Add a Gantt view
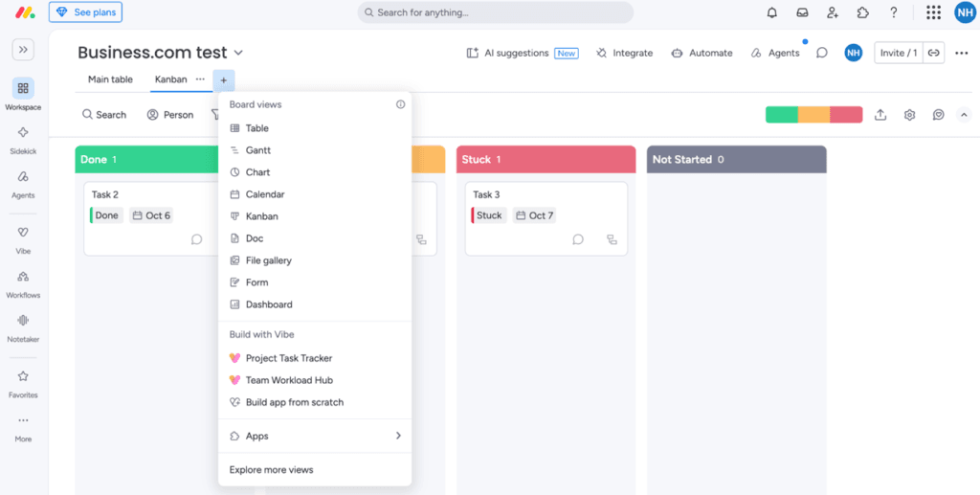 tap(314, 150)
